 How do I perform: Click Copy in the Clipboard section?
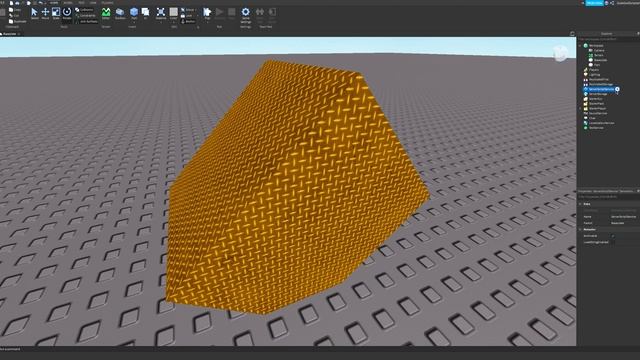[x=14, y=10]
